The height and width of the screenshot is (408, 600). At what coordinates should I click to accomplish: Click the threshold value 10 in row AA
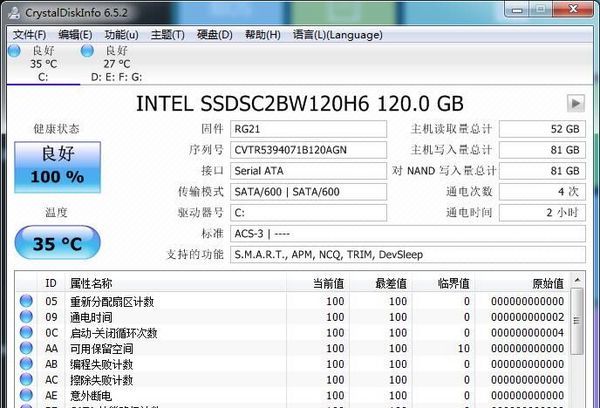tap(463, 348)
